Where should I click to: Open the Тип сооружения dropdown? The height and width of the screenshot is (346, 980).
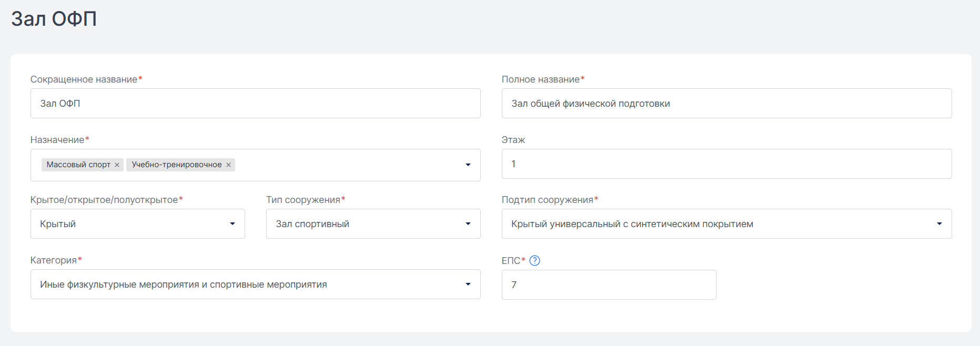point(373,223)
